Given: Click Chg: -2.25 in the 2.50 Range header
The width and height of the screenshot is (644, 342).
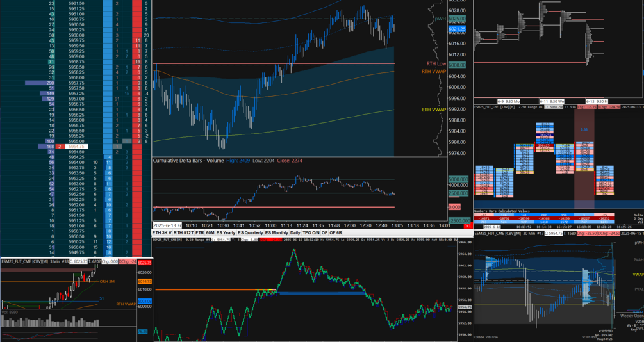Looking at the screenshot, I should coord(586,107).
